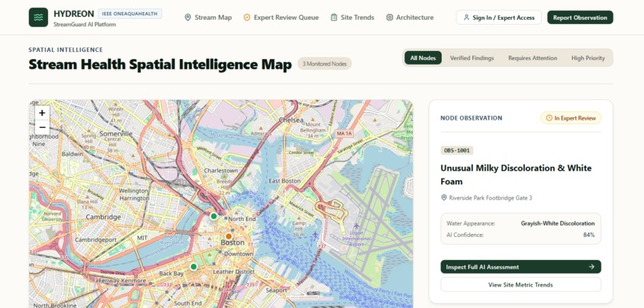Screen dimensions: 644x308
Task: Click the Expert Review Queue shield icon
Action: (x=247, y=18)
